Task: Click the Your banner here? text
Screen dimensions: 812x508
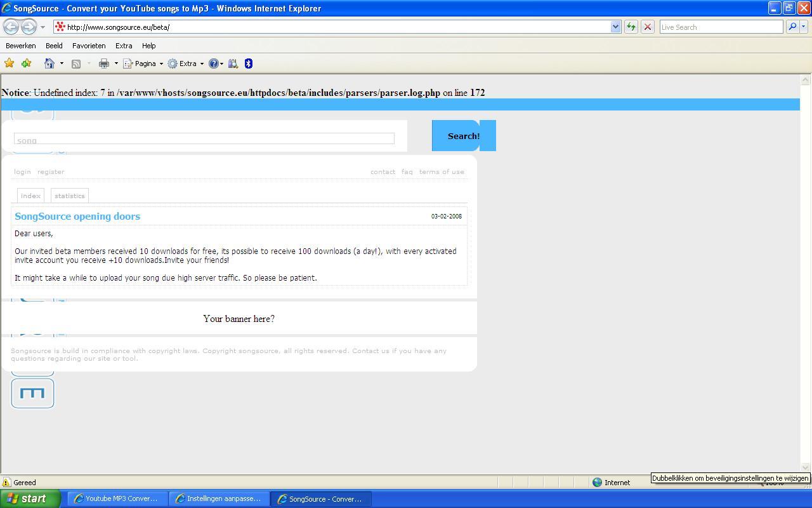Action: click(239, 319)
